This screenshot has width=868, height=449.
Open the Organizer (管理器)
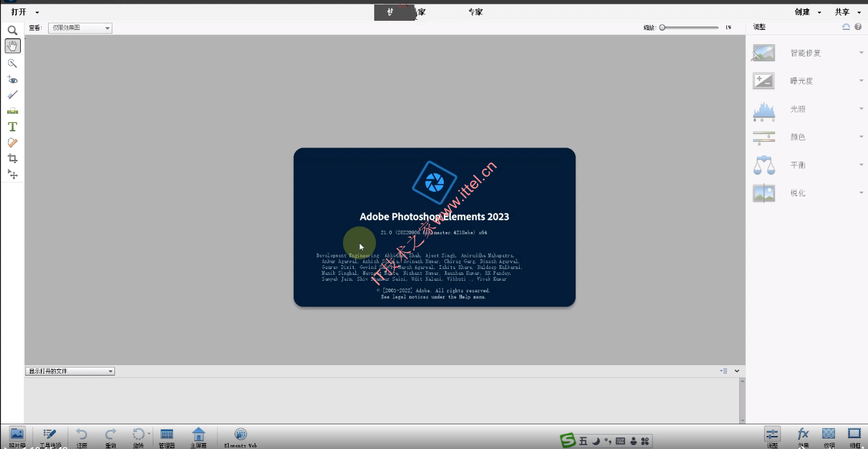coord(166,434)
